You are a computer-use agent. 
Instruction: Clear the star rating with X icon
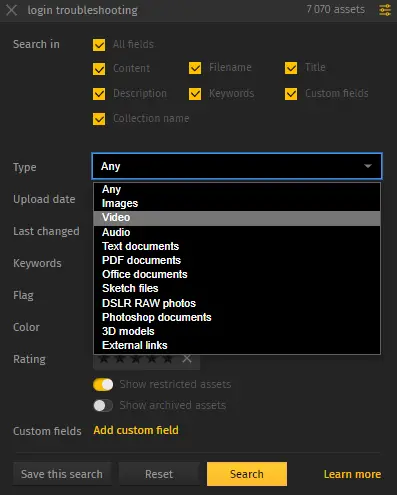point(187,359)
